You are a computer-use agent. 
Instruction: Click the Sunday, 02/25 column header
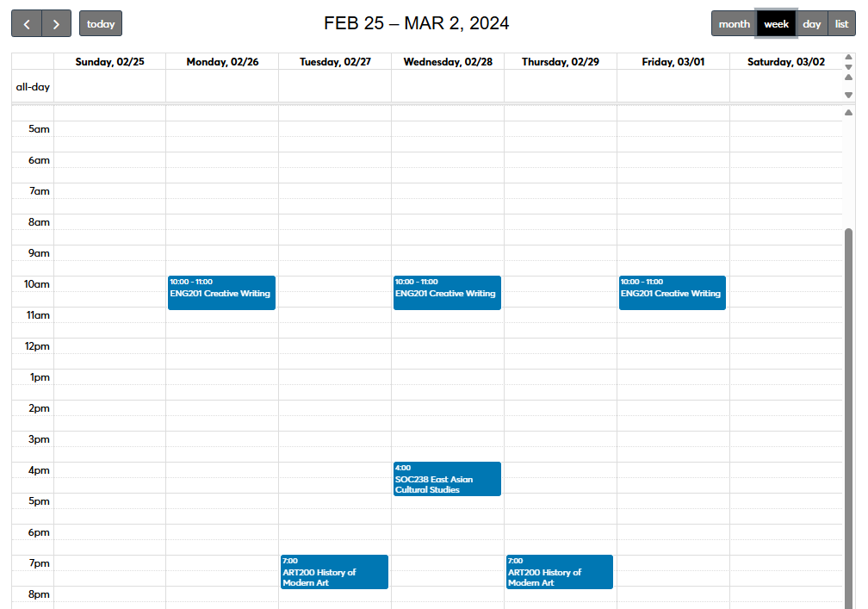108,61
